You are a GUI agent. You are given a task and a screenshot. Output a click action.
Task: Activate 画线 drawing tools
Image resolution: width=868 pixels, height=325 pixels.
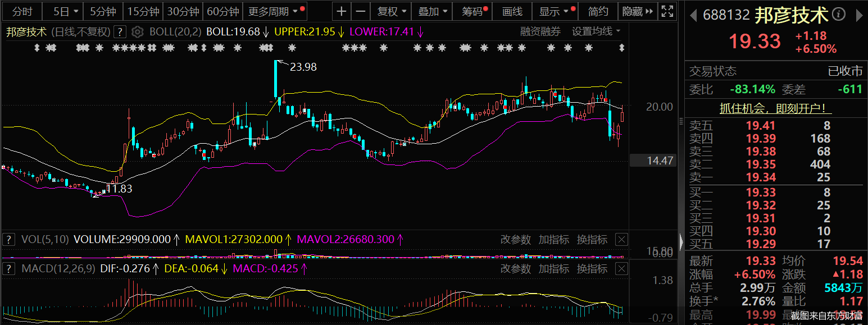click(512, 11)
